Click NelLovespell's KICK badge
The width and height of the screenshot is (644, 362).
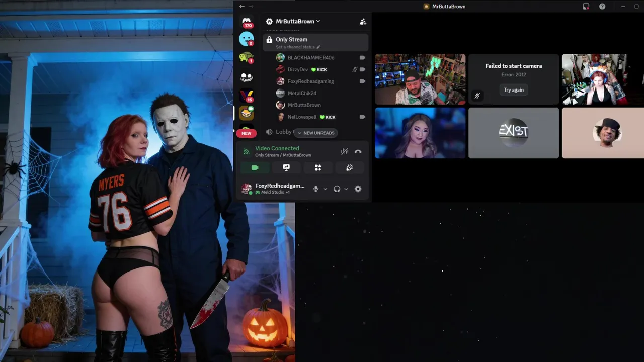tap(328, 117)
